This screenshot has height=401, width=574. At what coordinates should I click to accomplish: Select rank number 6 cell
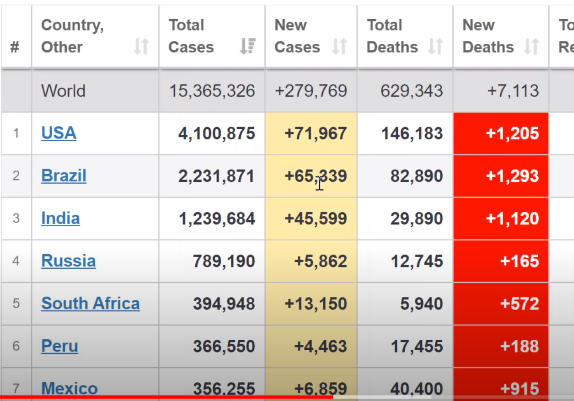pos(16,346)
